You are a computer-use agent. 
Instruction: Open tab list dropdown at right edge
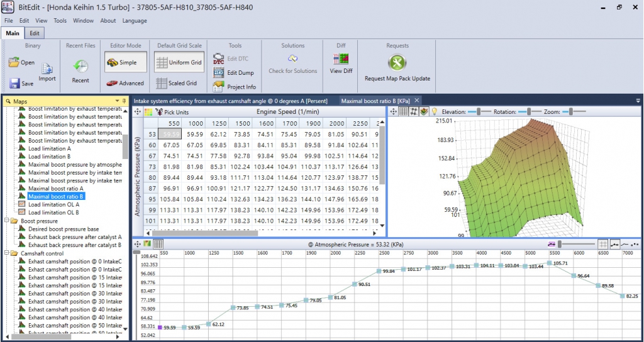[638, 101]
